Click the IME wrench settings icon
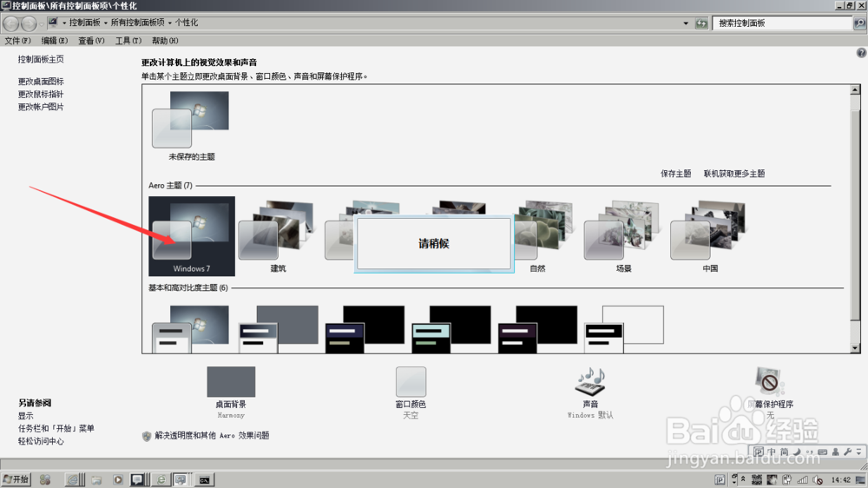This screenshot has width=868, height=488. point(847,452)
